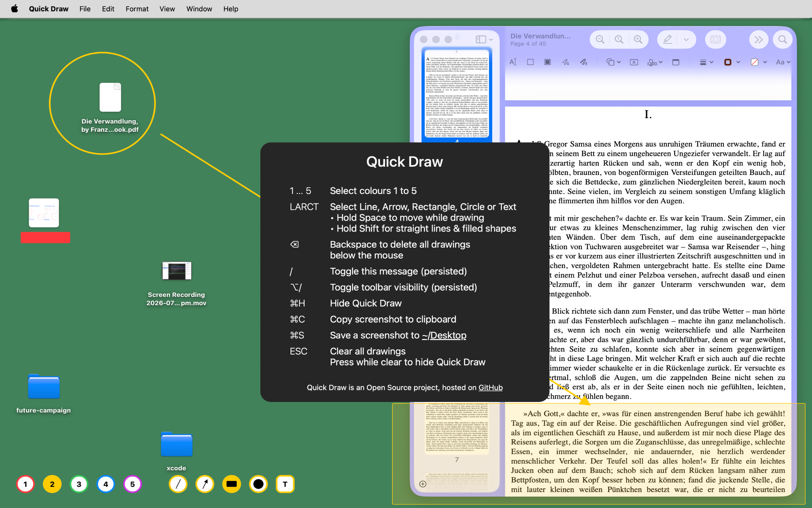Zoom out in the Preview window
The image size is (812, 508).
click(x=600, y=40)
